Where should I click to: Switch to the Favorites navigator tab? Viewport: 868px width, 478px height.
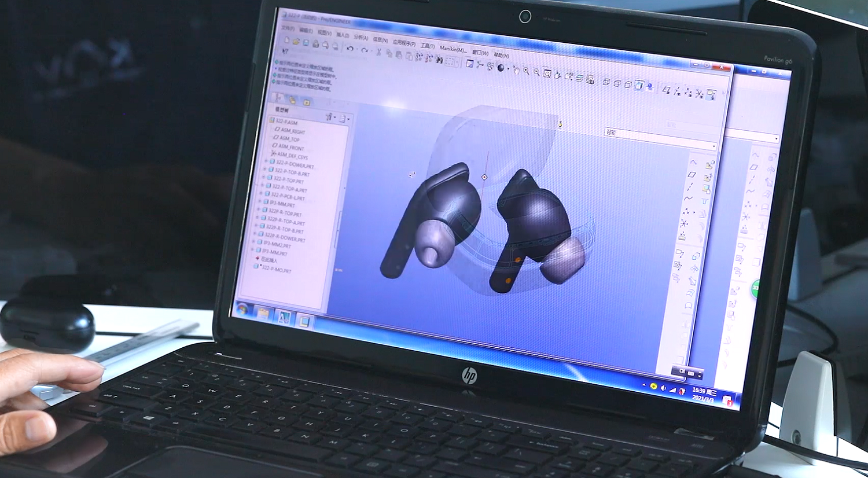click(x=306, y=102)
